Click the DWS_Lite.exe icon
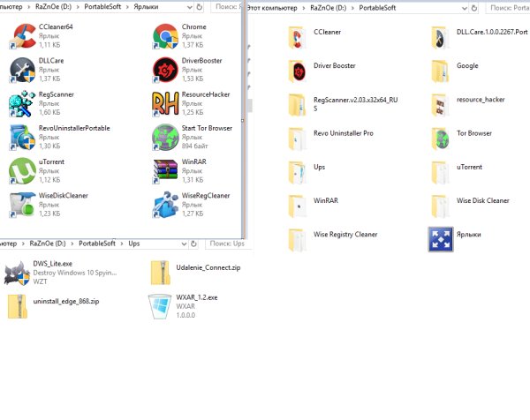 (17, 273)
